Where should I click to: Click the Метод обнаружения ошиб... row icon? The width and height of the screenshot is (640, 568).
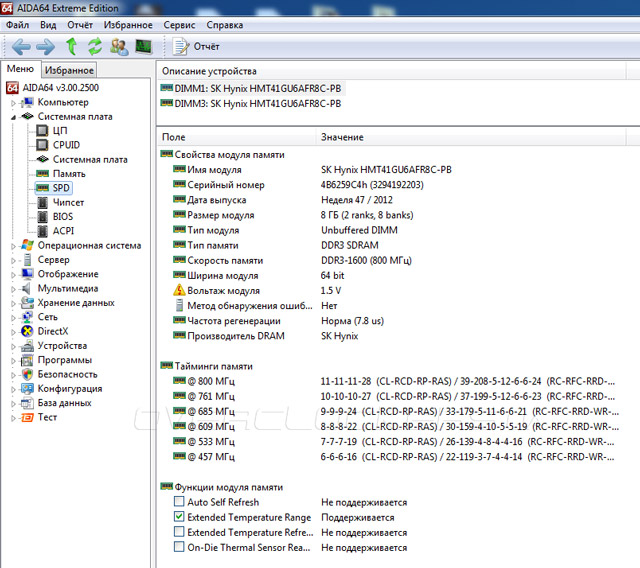[179, 306]
